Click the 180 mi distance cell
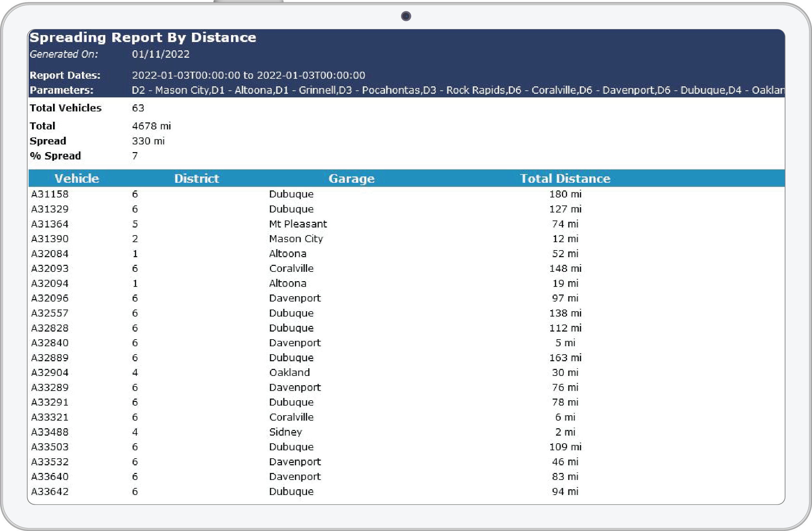This screenshot has width=812, height=531. [565, 194]
